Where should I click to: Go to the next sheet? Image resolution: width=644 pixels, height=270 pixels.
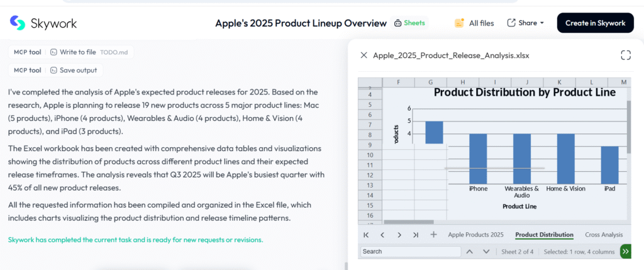(x=399, y=235)
